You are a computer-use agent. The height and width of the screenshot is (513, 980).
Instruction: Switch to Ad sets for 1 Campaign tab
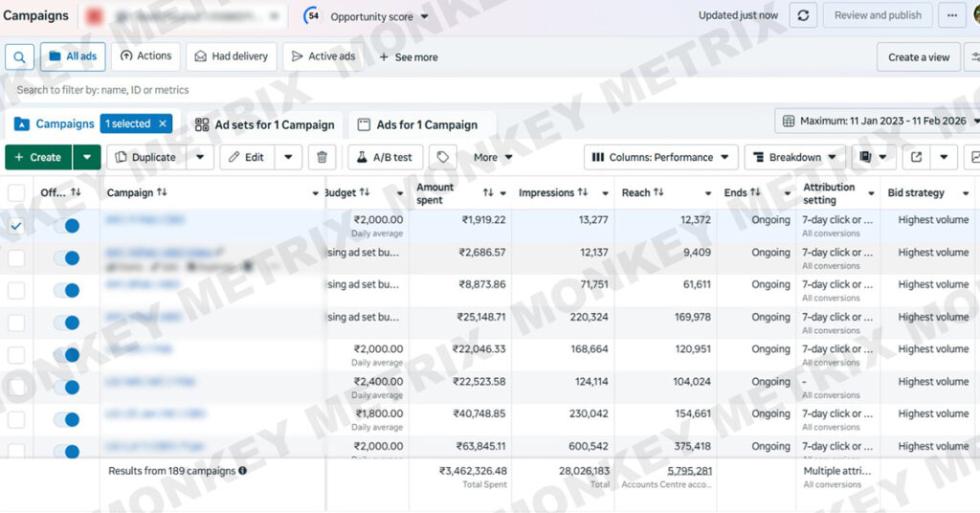pos(265,124)
